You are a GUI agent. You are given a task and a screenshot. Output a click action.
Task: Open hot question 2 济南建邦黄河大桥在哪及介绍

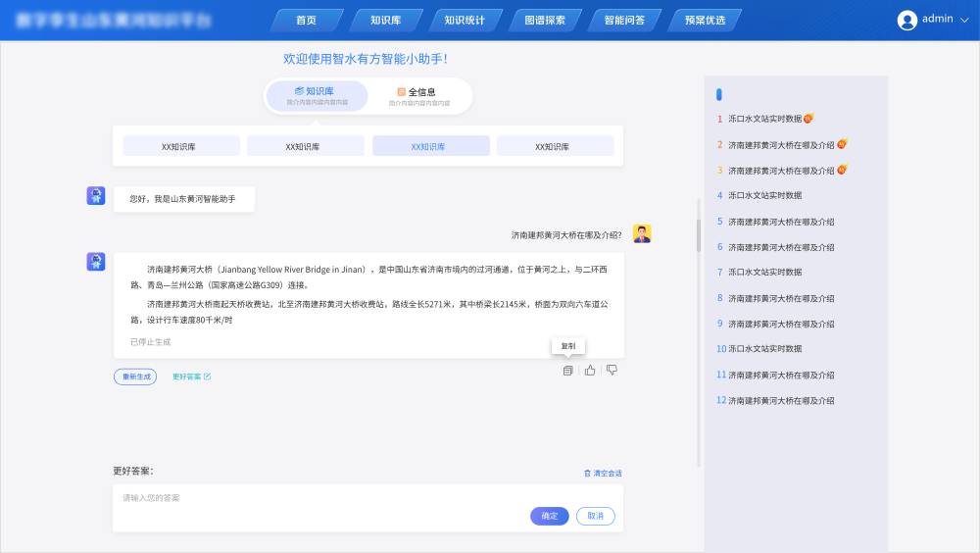click(x=781, y=144)
